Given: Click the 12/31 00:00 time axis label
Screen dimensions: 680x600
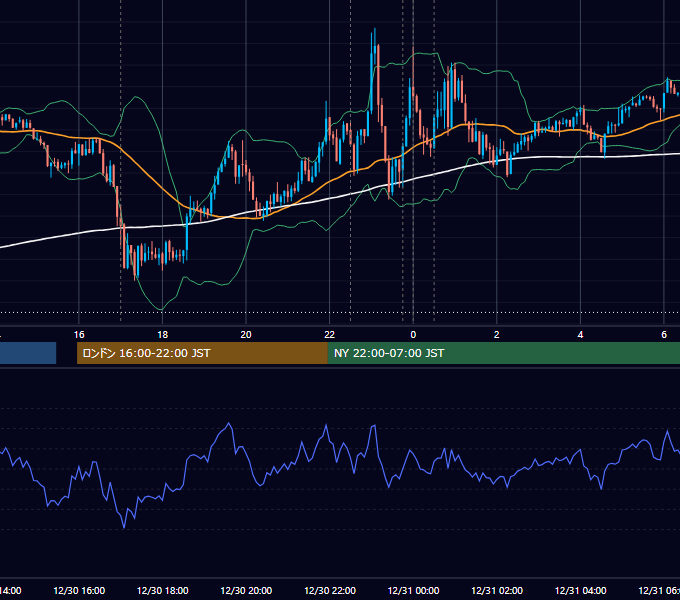Looking at the screenshot, I should tap(413, 590).
